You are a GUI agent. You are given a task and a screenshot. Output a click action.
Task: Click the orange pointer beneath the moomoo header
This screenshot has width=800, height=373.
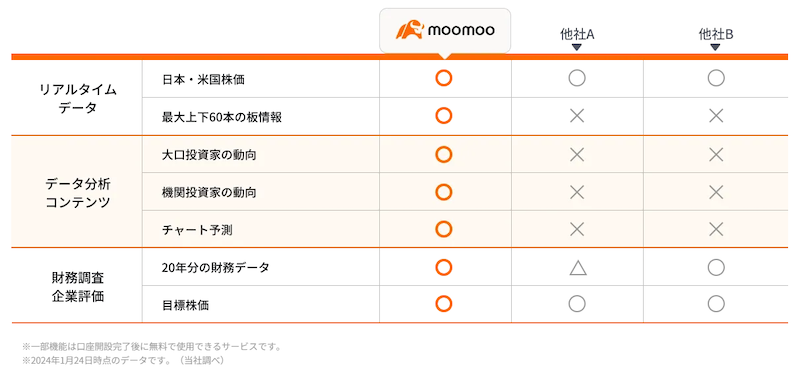[444, 56]
